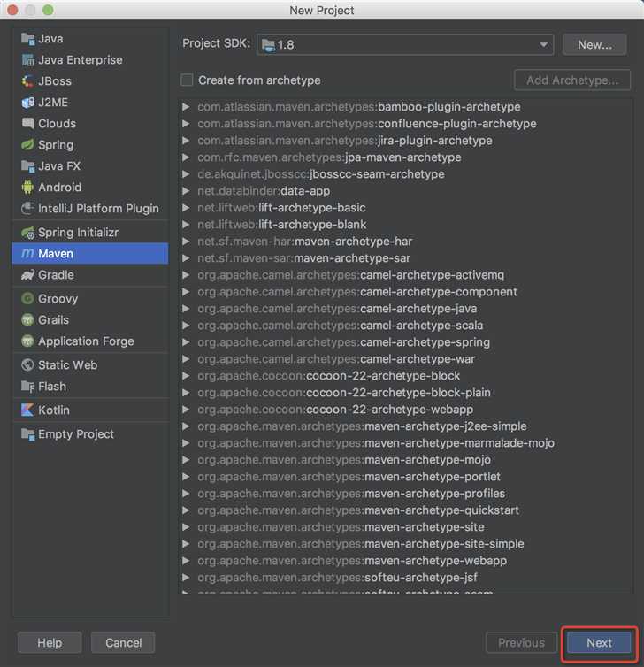Select camel-archetype-java row text

point(337,309)
